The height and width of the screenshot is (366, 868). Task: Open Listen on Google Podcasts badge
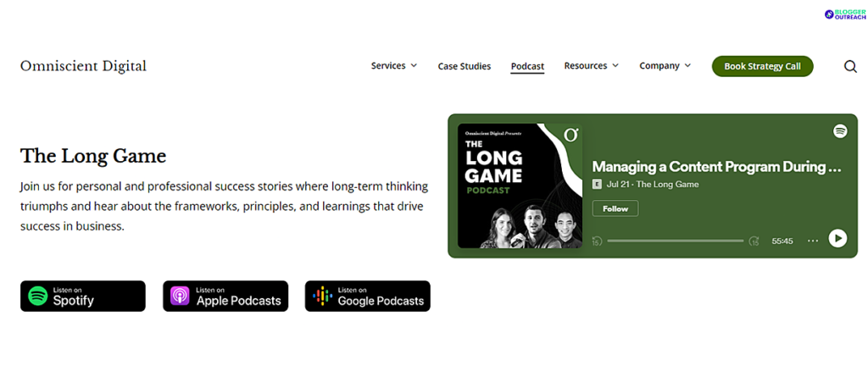[x=368, y=297]
